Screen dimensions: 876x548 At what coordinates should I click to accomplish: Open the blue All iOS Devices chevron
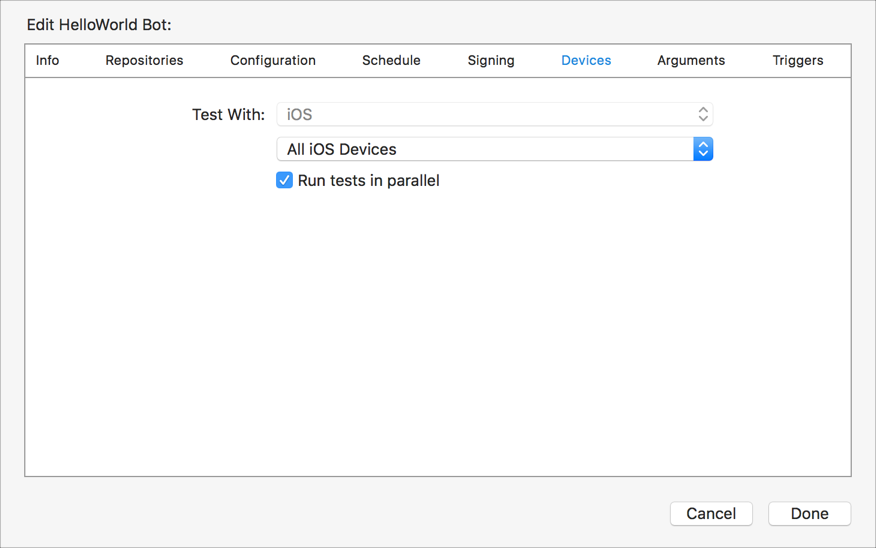pos(703,149)
